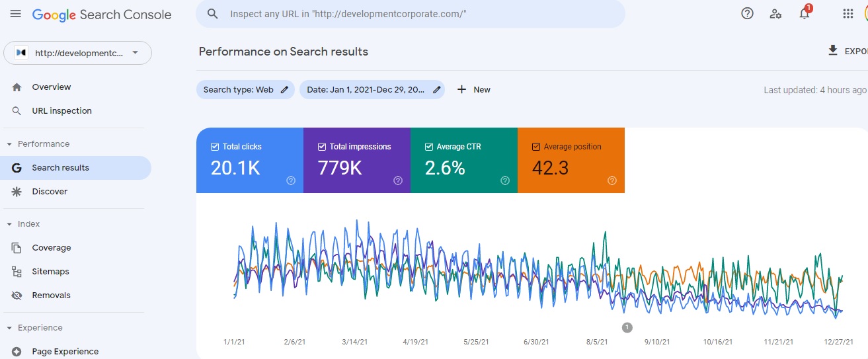Image resolution: width=868 pixels, height=359 pixels.
Task: Click the property site favicon
Action: 20,53
